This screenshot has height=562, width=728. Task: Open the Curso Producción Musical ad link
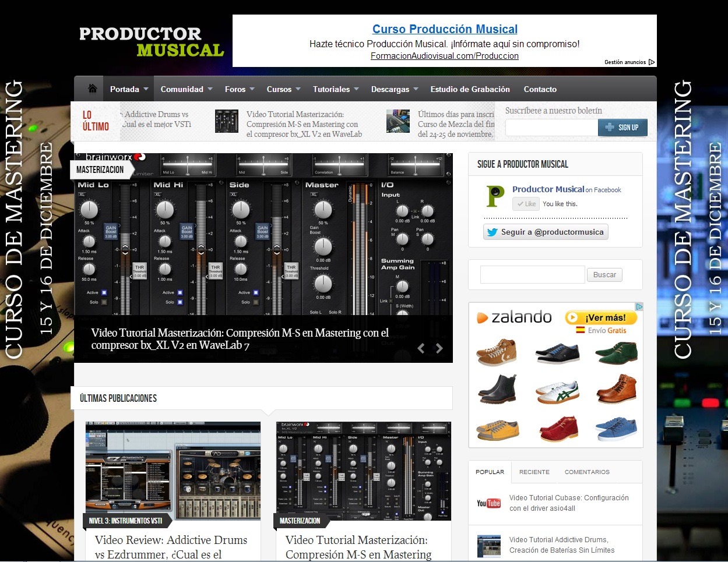[x=445, y=29]
